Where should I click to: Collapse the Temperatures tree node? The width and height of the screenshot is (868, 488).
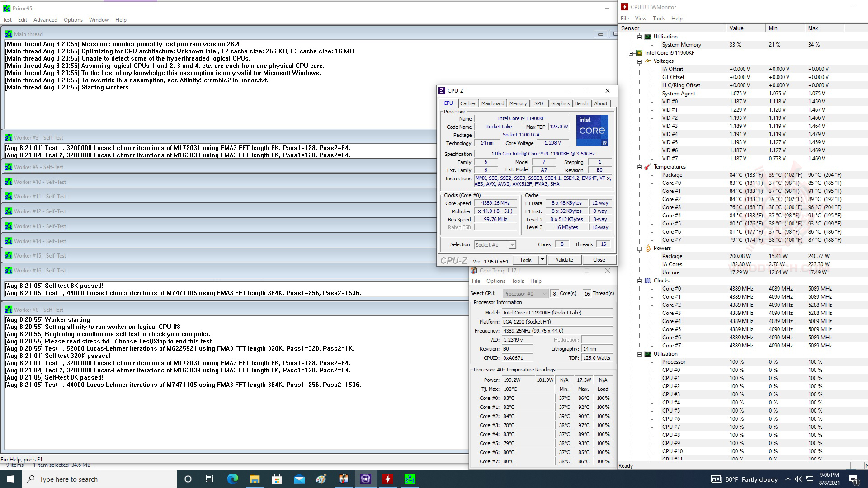(640, 167)
